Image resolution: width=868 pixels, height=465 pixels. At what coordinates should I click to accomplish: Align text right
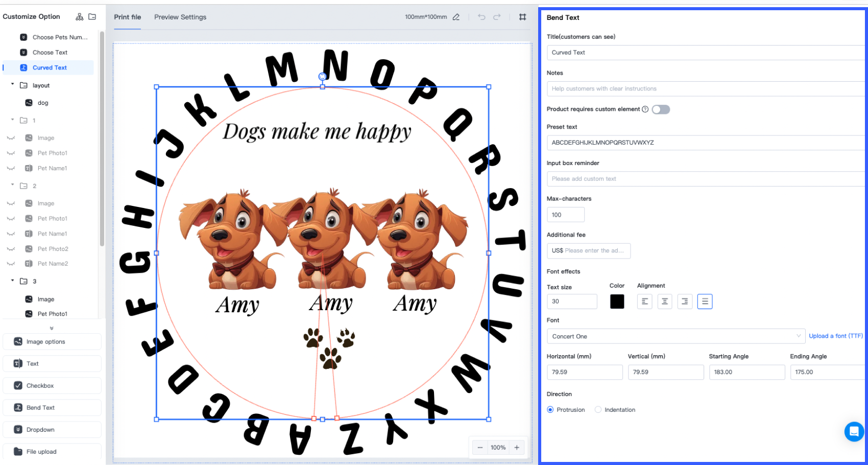point(685,301)
